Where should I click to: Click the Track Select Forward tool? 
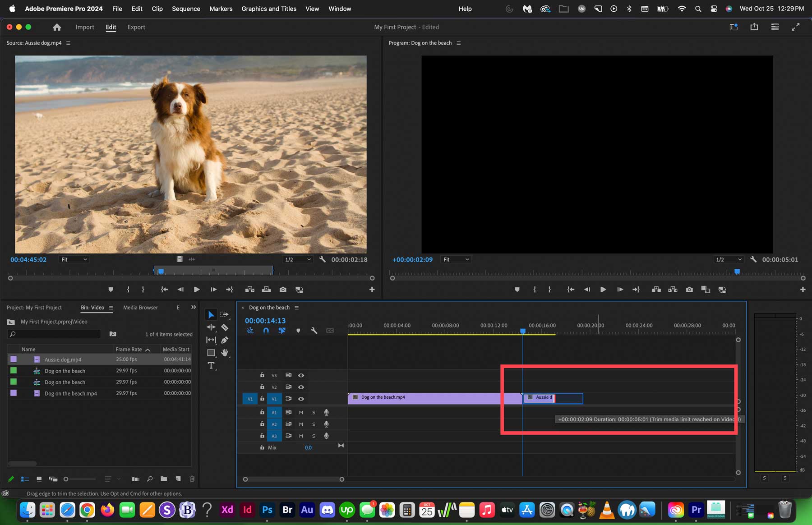point(225,315)
